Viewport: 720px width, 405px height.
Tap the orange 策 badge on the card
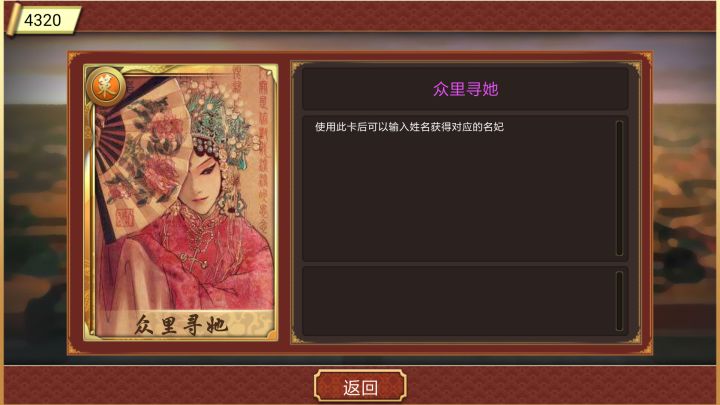[105, 87]
